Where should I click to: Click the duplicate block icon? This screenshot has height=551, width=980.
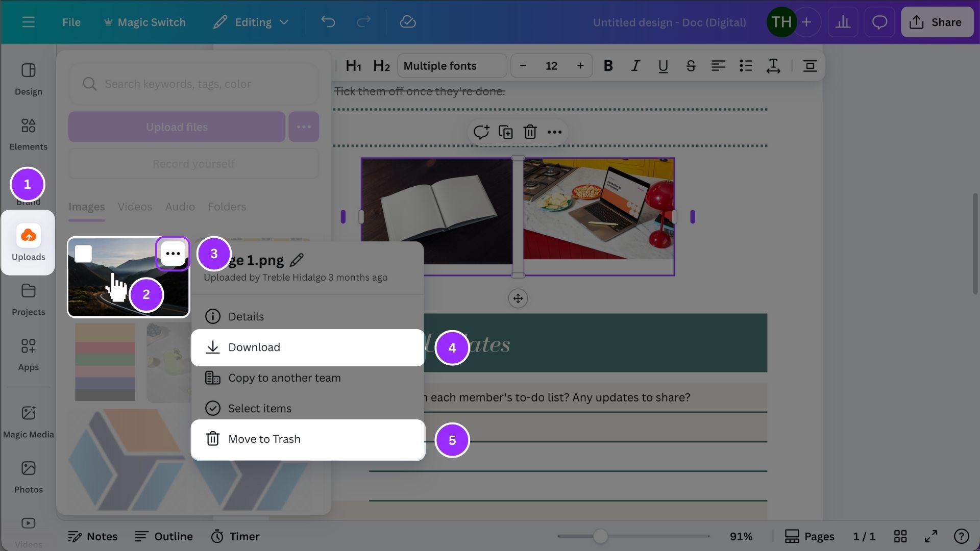(x=505, y=132)
